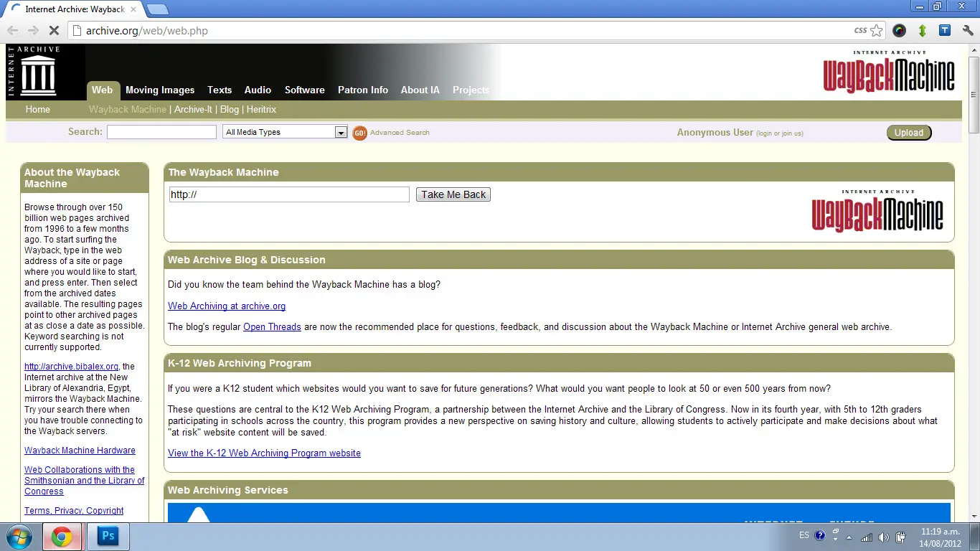This screenshot has height=551, width=980.
Task: Click the scrollbar up arrow
Action: click(974, 50)
